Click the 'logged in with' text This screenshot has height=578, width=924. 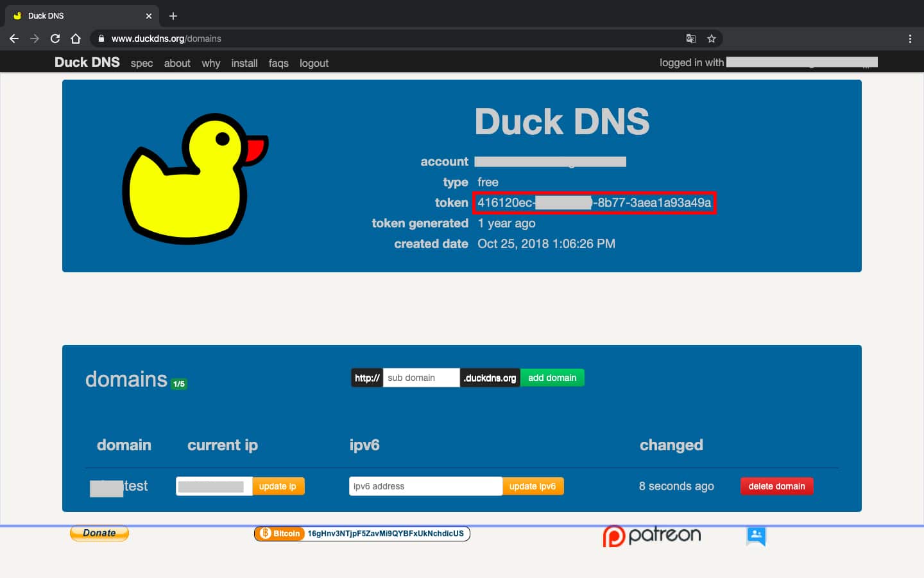692,63
